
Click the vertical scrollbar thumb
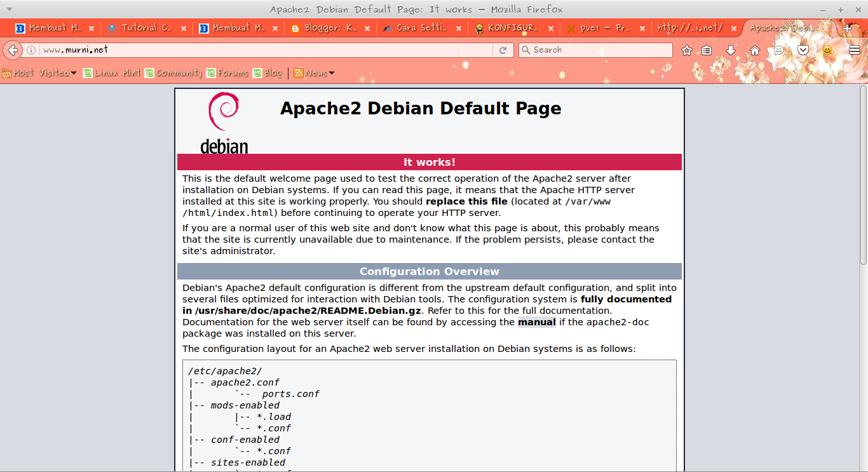click(864, 175)
